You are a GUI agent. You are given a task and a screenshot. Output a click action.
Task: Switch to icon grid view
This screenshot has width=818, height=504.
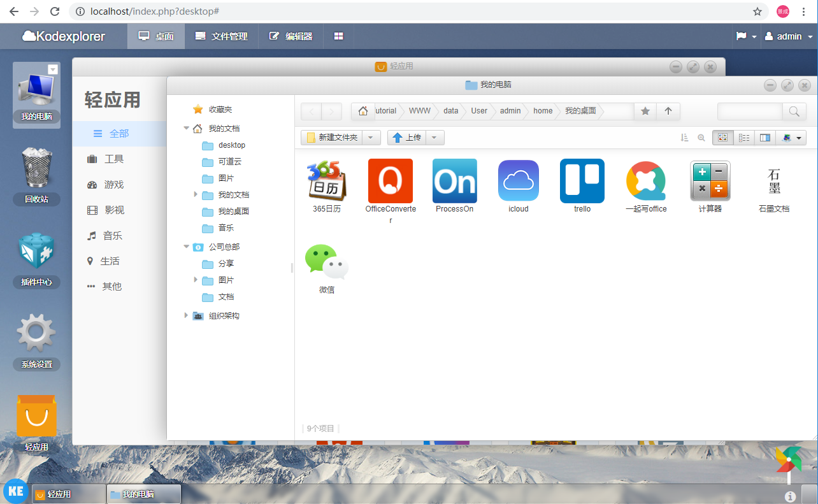pyautogui.click(x=723, y=138)
